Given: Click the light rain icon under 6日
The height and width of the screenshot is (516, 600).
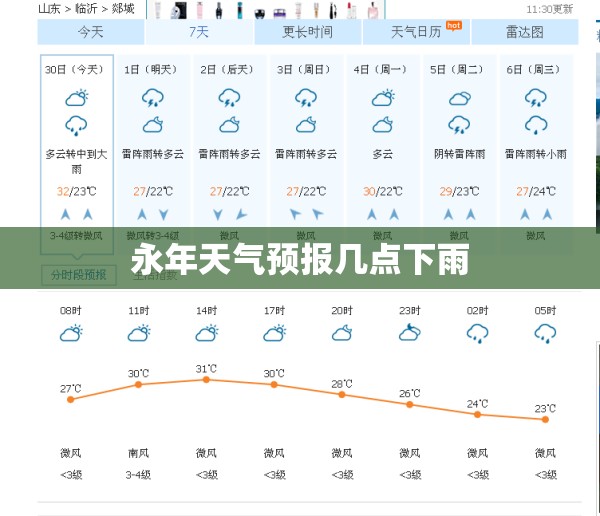Looking at the screenshot, I should pos(536,126).
